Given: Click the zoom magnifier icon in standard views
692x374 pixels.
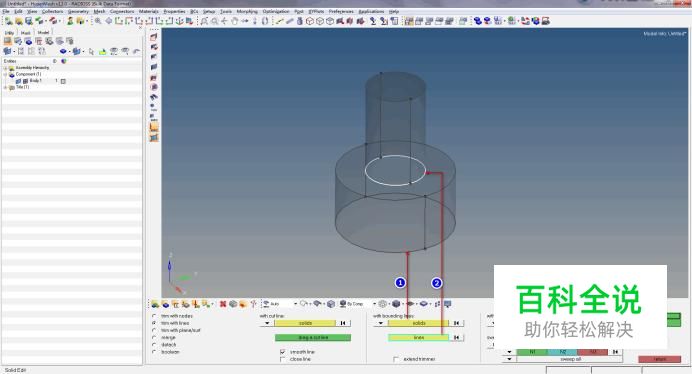Looking at the screenshot, I should (98, 21).
